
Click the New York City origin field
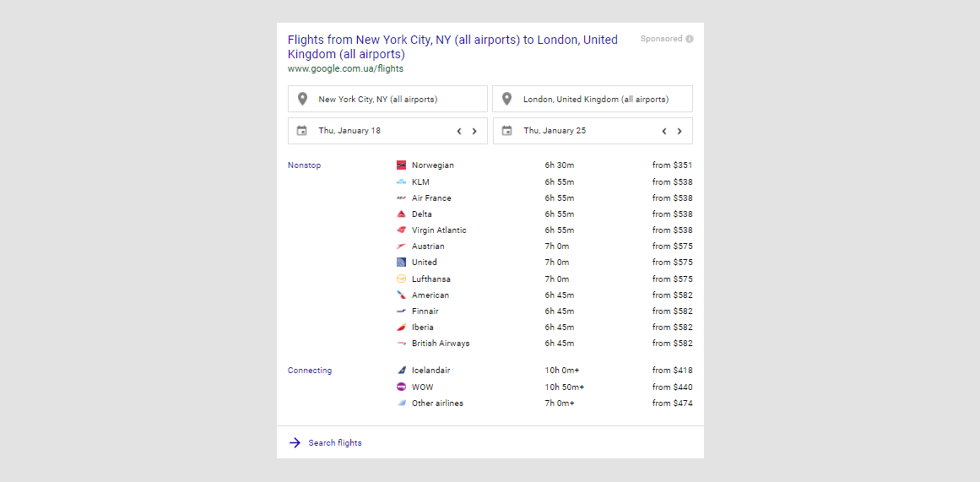pyautogui.click(x=387, y=99)
